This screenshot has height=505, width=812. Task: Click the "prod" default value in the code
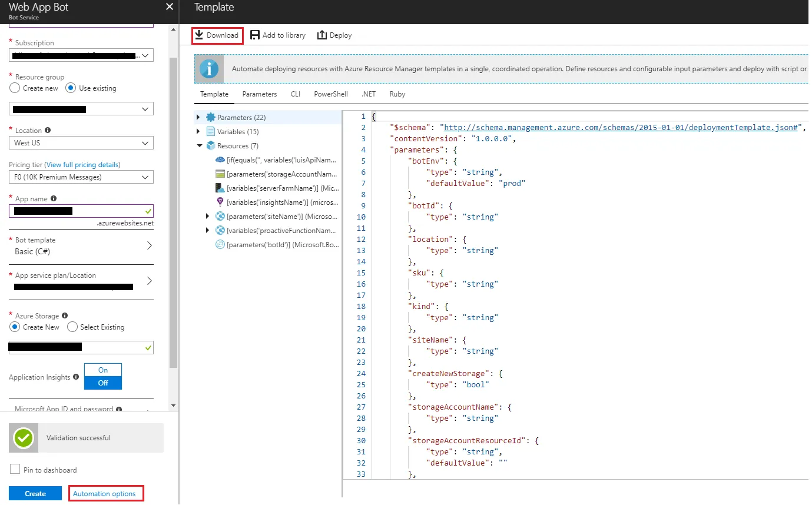pos(512,184)
